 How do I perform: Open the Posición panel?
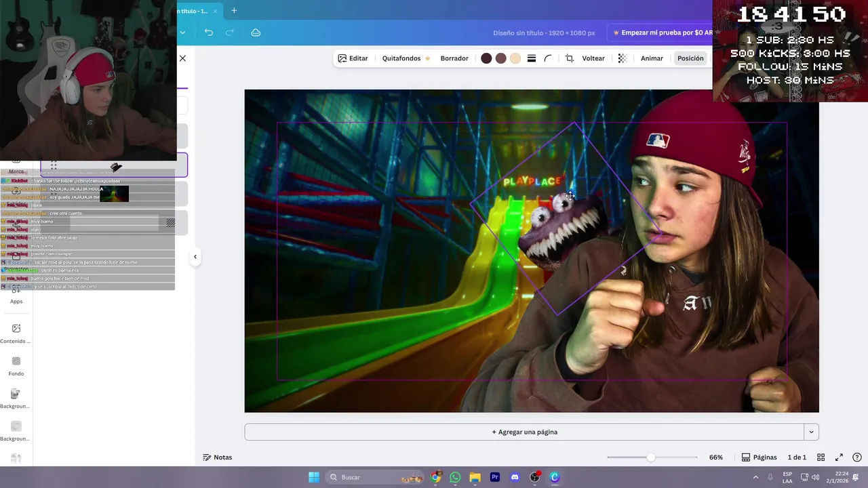click(690, 58)
